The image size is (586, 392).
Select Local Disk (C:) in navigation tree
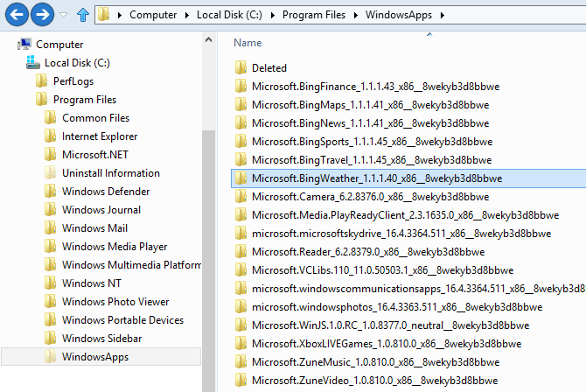(x=77, y=63)
